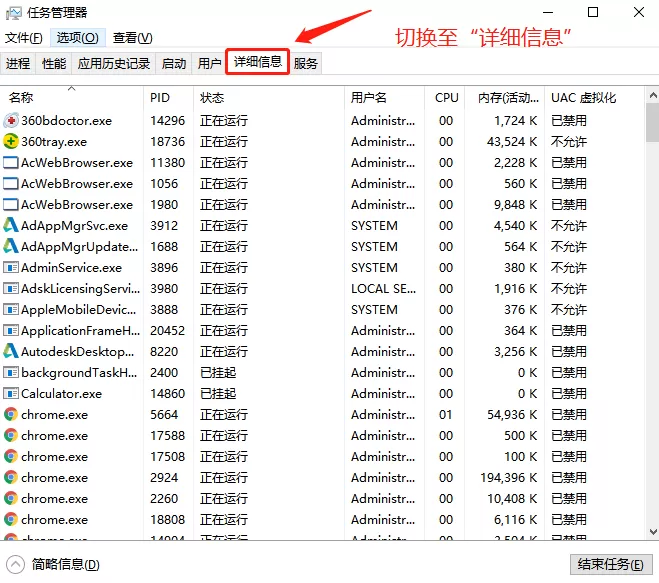This screenshot has height=583, width=659.
Task: Select the AdminService.exe process name
Action: pyautogui.click(x=71, y=268)
